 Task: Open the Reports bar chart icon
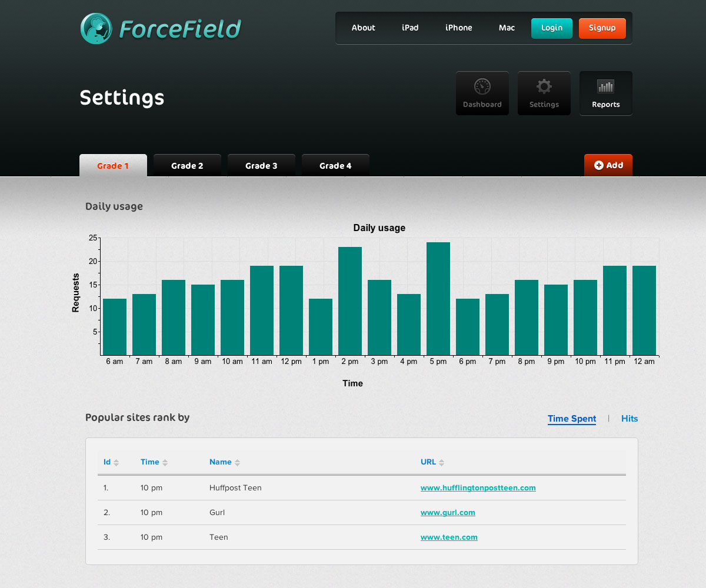point(605,87)
